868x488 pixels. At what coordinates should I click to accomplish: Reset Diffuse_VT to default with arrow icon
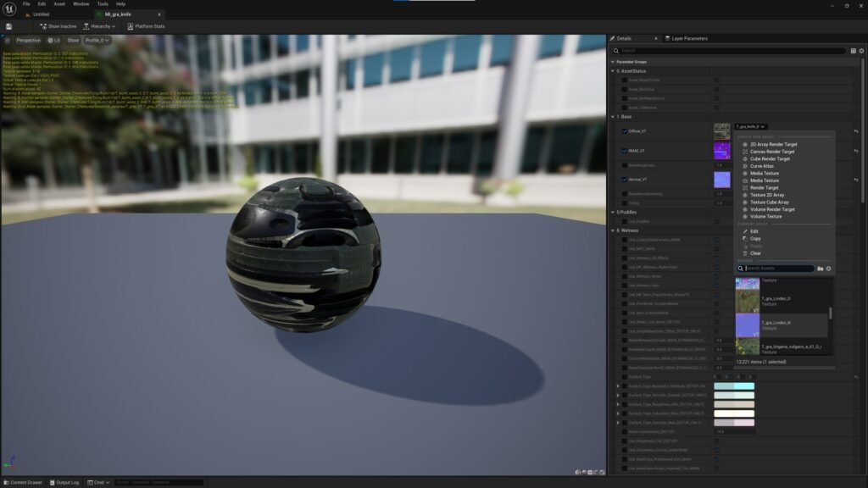pos(855,131)
